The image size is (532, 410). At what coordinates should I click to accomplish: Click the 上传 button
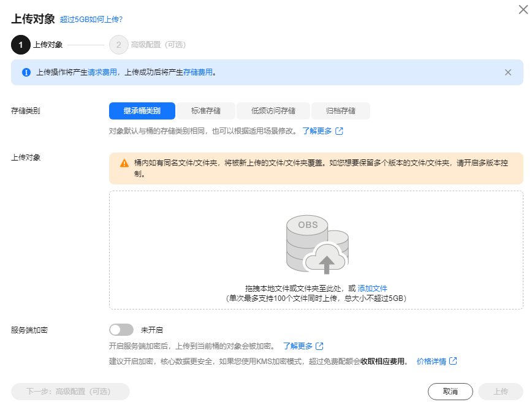coord(501,392)
